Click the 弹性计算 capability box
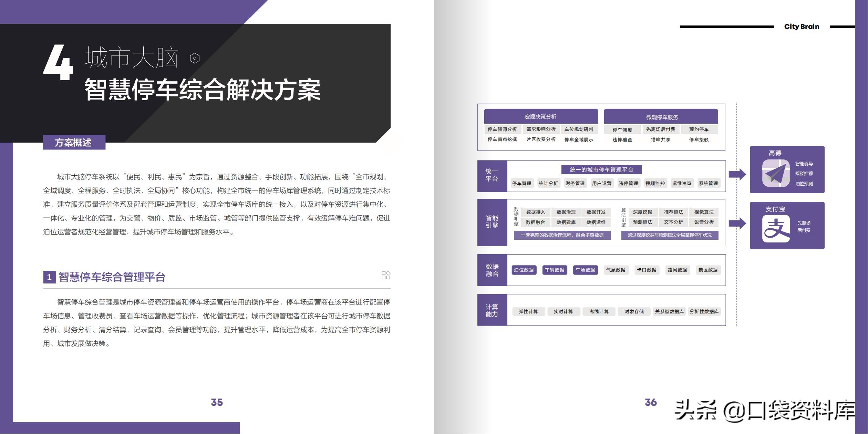Image resolution: width=868 pixels, height=434 pixels. tap(528, 312)
